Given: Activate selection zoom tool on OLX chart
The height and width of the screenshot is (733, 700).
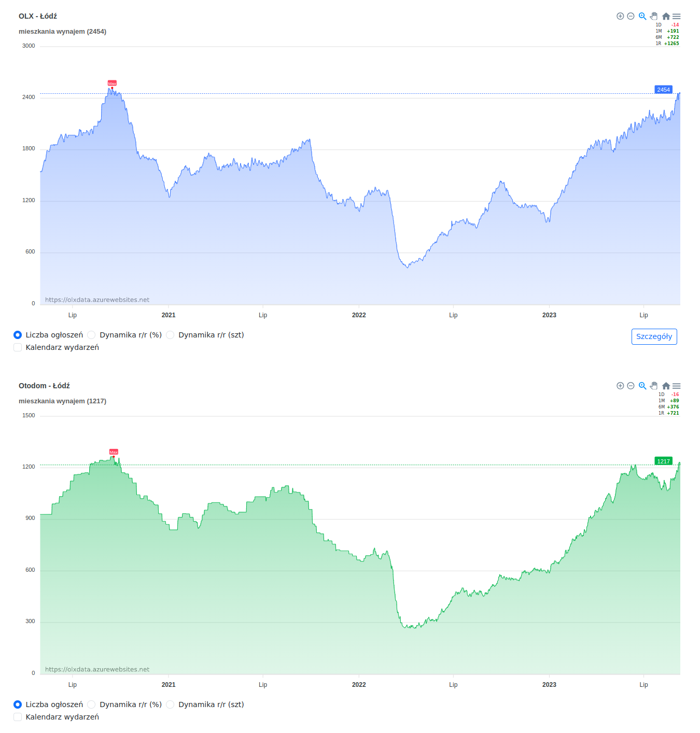Looking at the screenshot, I should pos(642,16).
